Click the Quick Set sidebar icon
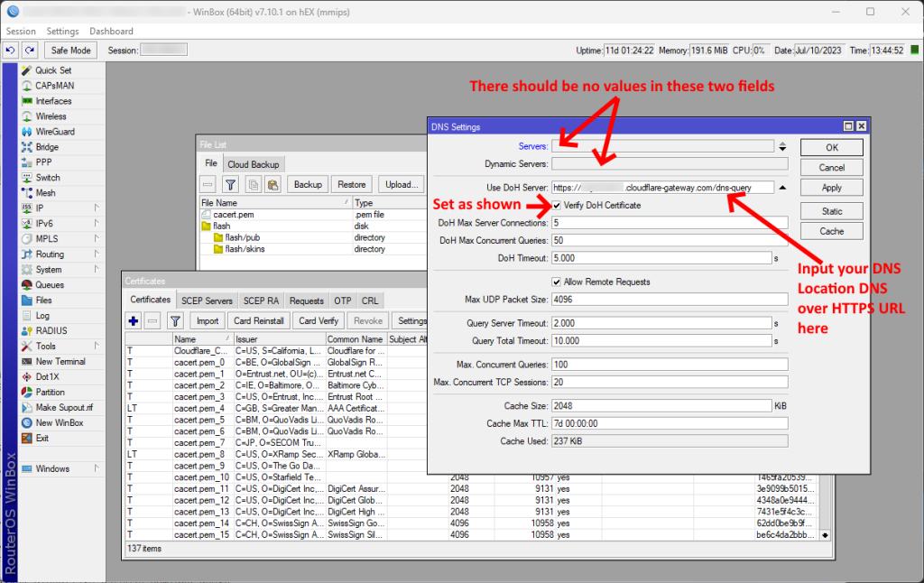The height and width of the screenshot is (583, 924). pos(26,70)
